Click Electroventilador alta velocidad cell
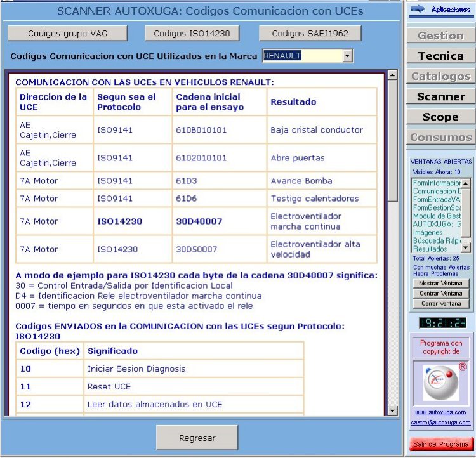 (x=322, y=249)
